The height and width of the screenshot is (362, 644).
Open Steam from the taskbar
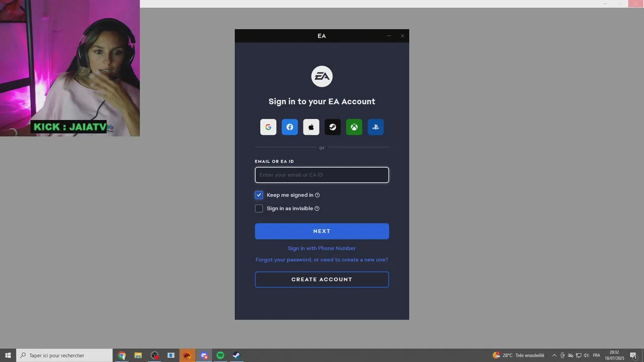pyautogui.click(x=236, y=355)
